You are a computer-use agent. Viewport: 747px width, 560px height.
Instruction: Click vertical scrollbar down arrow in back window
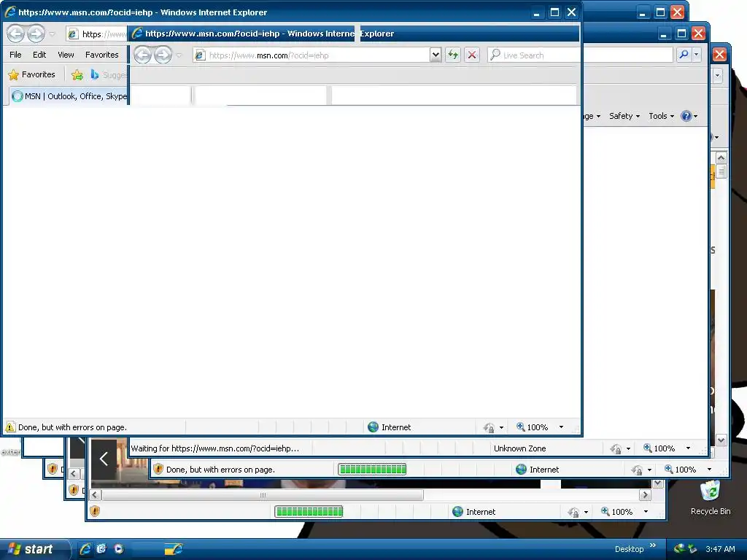(721, 440)
